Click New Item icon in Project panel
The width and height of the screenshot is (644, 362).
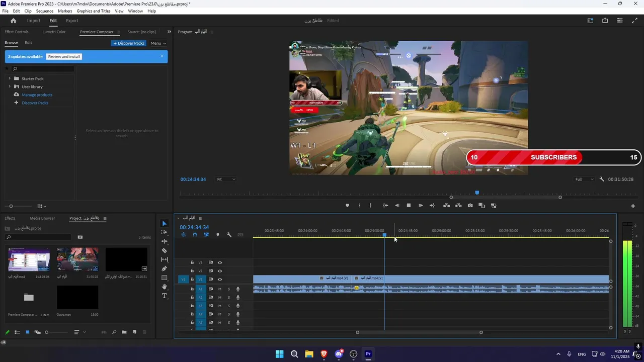(x=134, y=332)
